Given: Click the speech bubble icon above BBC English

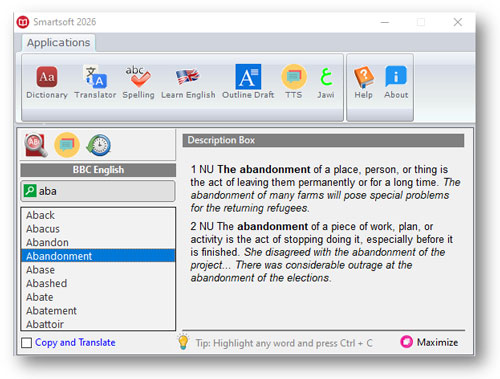Looking at the screenshot, I should [67, 145].
